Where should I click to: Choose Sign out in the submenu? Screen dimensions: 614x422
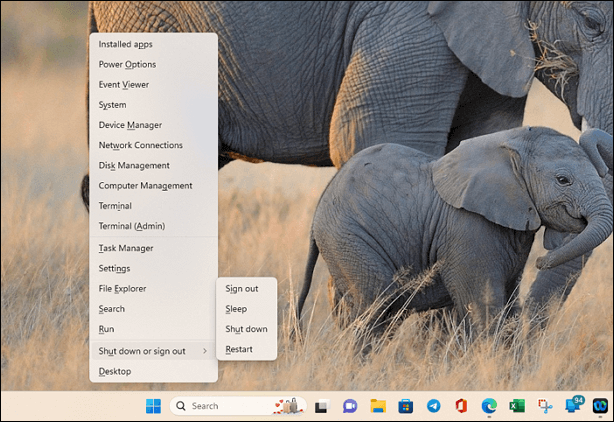pyautogui.click(x=242, y=288)
